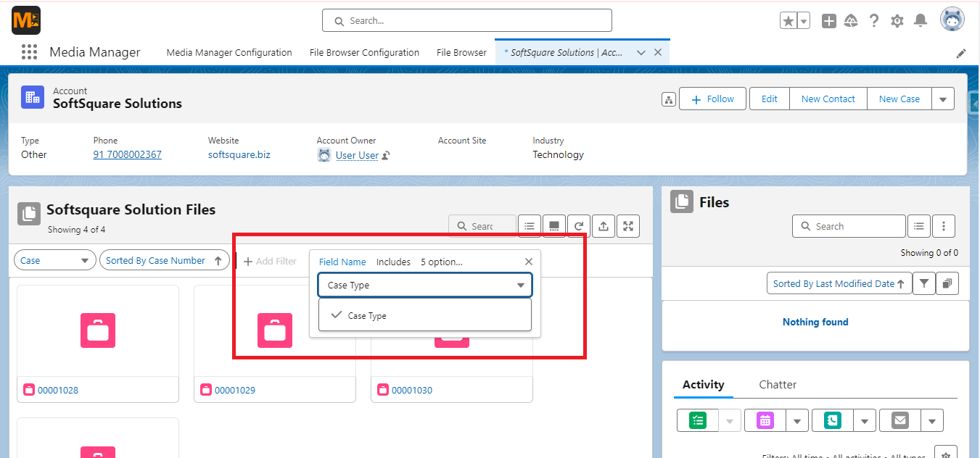Open the Files panel filter funnel icon

tap(923, 283)
